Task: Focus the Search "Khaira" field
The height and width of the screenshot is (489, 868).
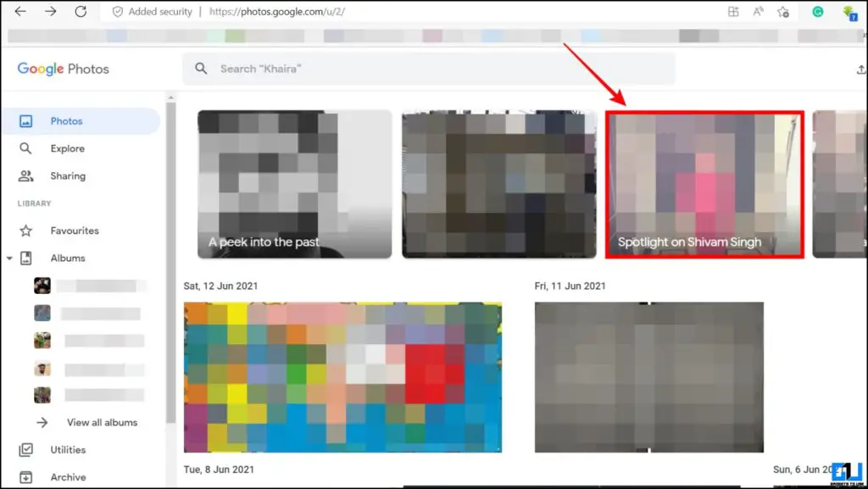Action: click(429, 69)
